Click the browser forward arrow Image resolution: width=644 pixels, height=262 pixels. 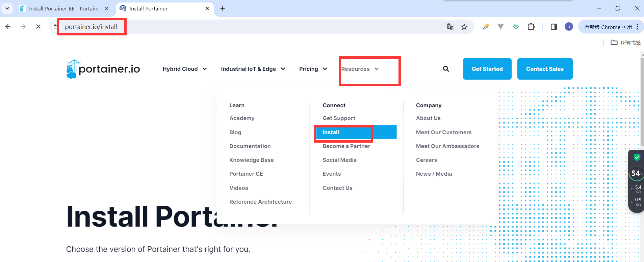click(x=23, y=27)
